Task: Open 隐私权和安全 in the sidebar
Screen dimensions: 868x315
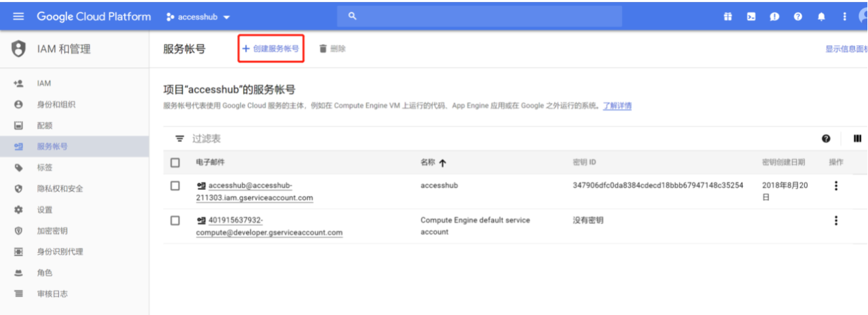Action: [x=75, y=189]
